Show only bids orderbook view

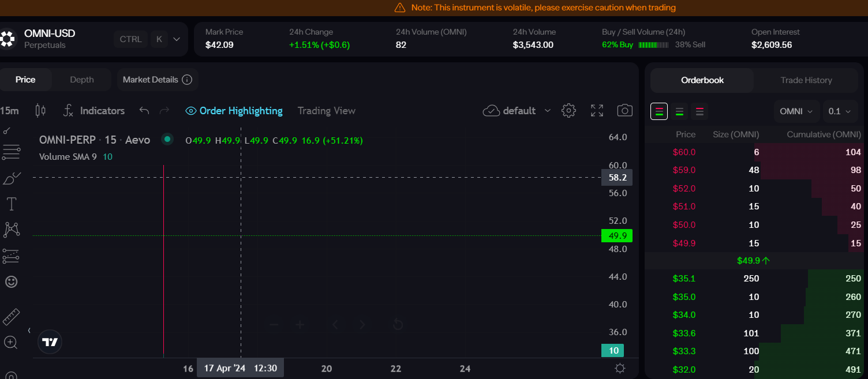pyautogui.click(x=680, y=111)
